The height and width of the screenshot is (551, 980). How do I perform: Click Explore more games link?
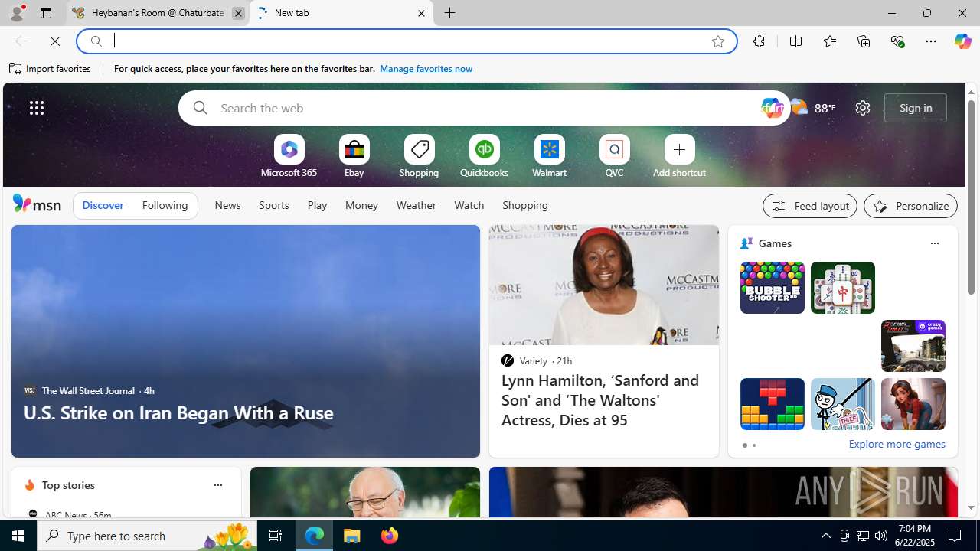click(897, 444)
